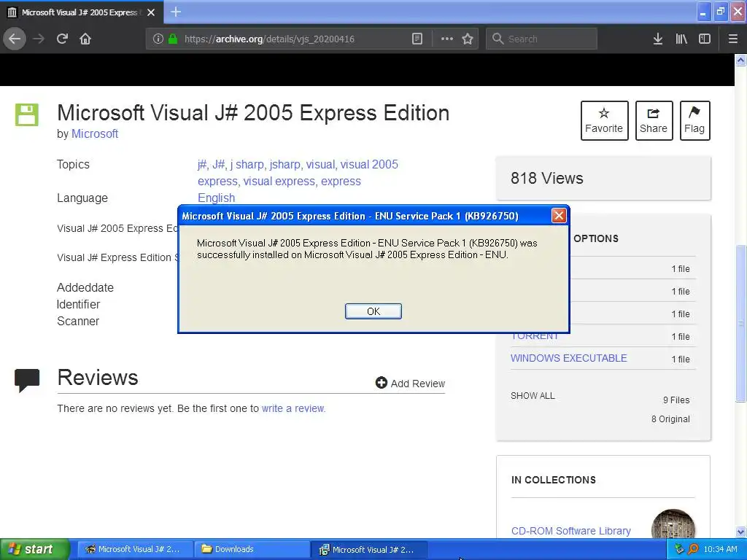This screenshot has height=560, width=747.
Task: Download the WINDOWS EXECUTABLE file
Action: pos(568,358)
